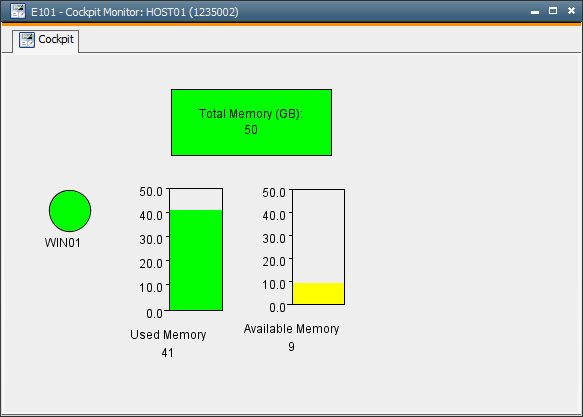Select the green WIN01 status circle
This screenshot has height=417, width=583.
pos(70,211)
